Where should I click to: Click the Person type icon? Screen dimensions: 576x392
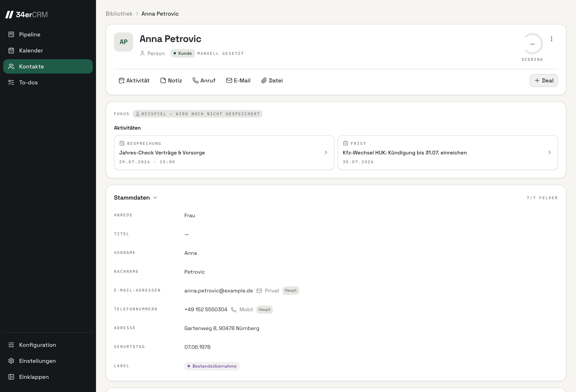[x=142, y=53]
